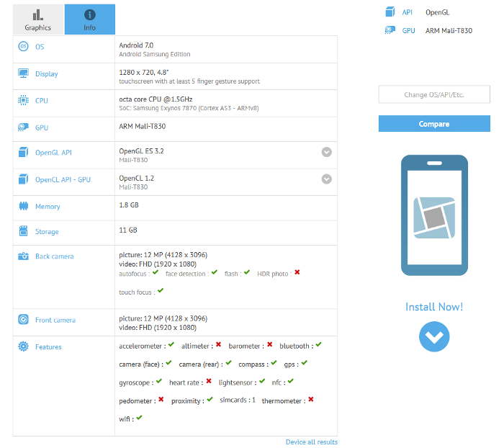Click the Display monitor icon
Viewport: 504px width, 448px height.
pos(23,73)
